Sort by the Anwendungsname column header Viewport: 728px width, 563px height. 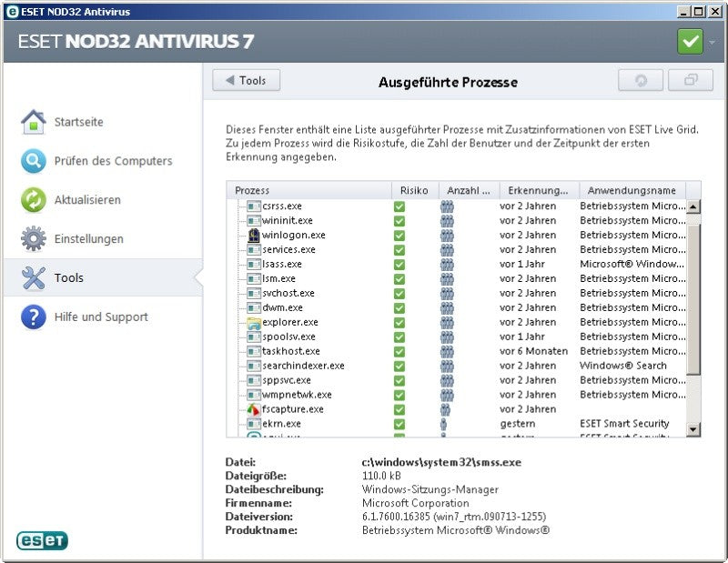(632, 190)
